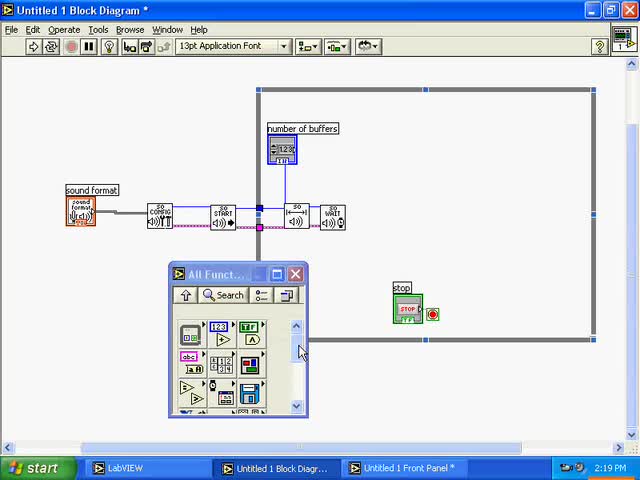Open the Boolean subpalette

click(251, 334)
